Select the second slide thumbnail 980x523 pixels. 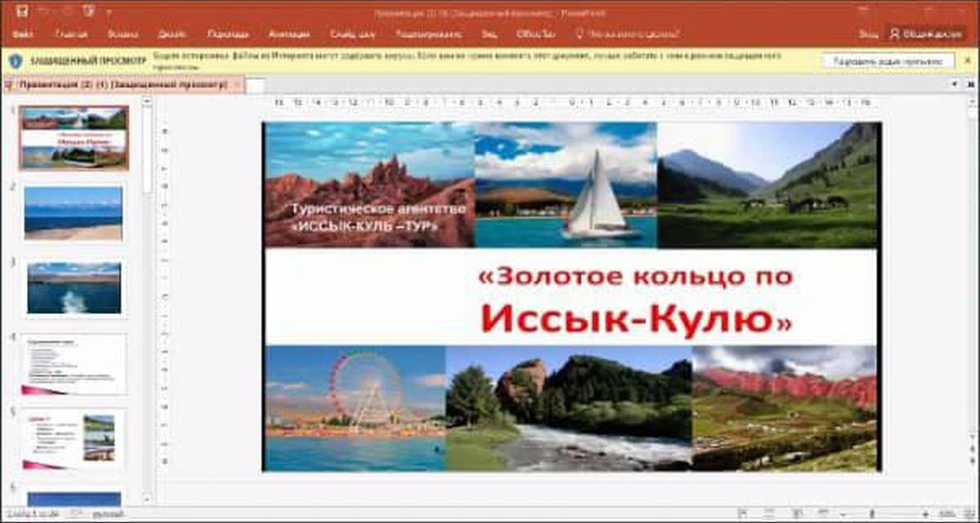(x=73, y=212)
